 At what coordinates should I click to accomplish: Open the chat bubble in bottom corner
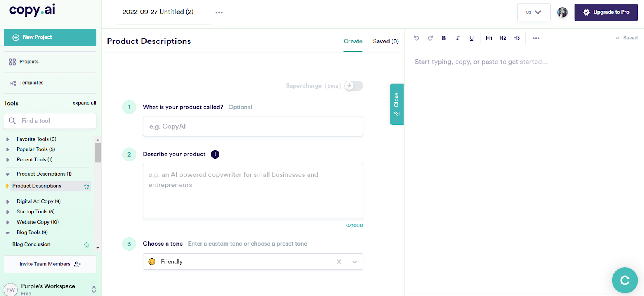625,280
